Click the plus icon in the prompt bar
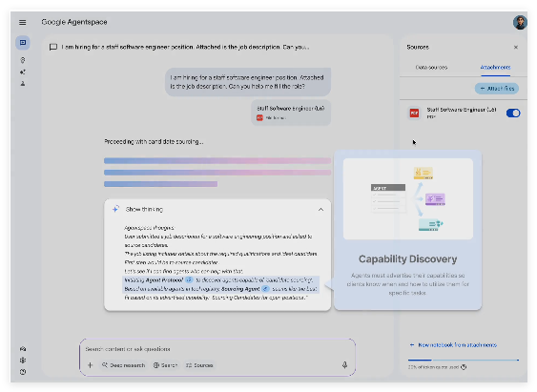537x392 pixels. point(90,365)
